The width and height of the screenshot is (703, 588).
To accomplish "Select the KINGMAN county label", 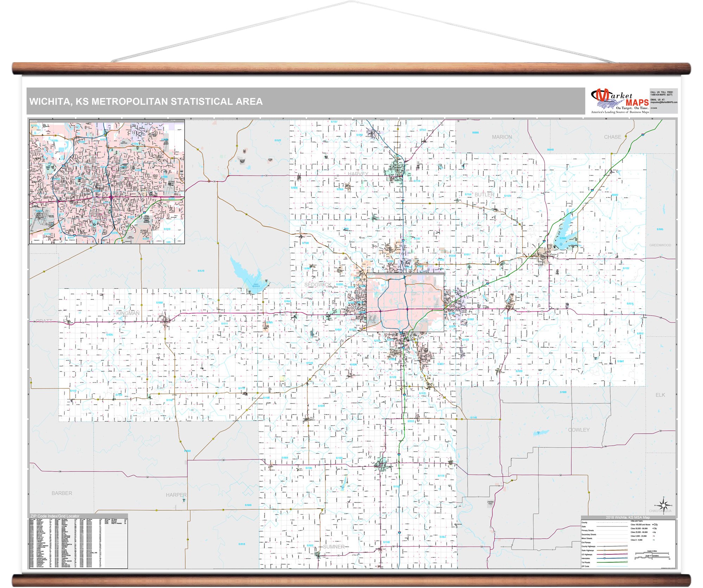I will [x=128, y=313].
